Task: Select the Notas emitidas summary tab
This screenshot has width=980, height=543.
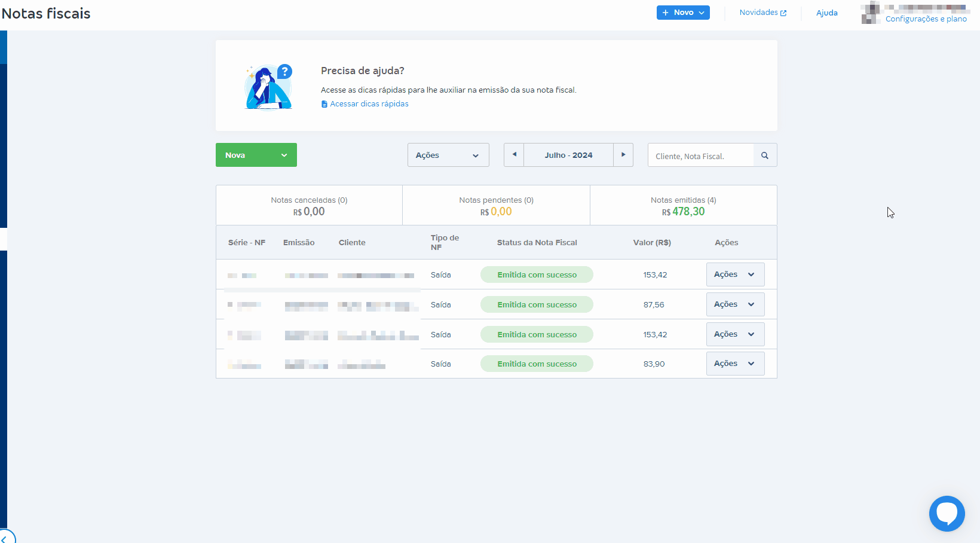Action: point(683,206)
